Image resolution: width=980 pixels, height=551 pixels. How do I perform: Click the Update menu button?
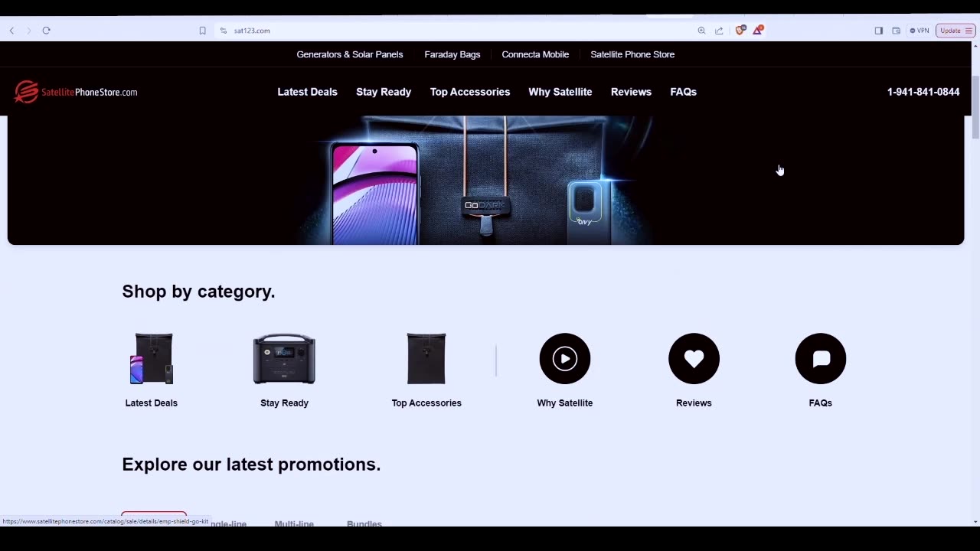coord(955,31)
